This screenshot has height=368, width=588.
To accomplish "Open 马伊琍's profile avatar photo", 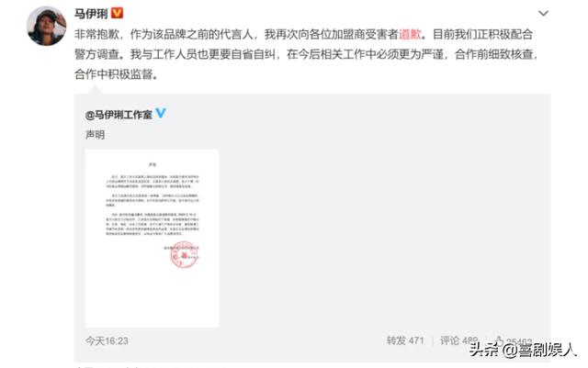I will coord(46,26).
